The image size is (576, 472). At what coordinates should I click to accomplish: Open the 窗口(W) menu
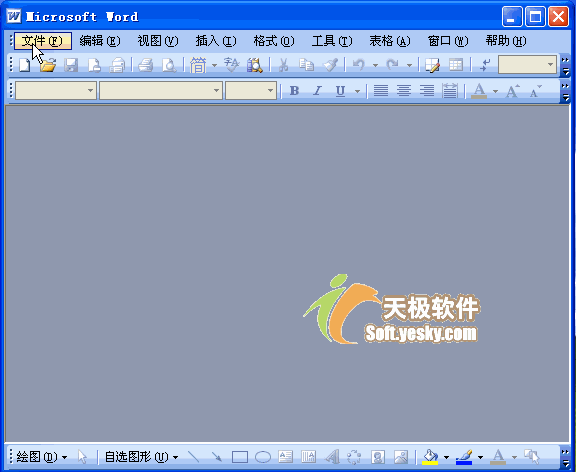coord(448,41)
